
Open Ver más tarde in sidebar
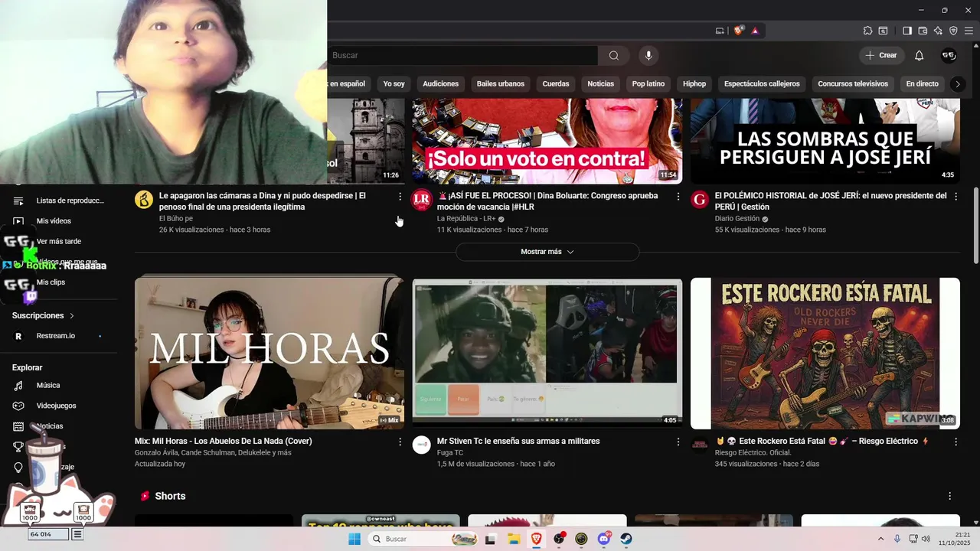coord(59,241)
